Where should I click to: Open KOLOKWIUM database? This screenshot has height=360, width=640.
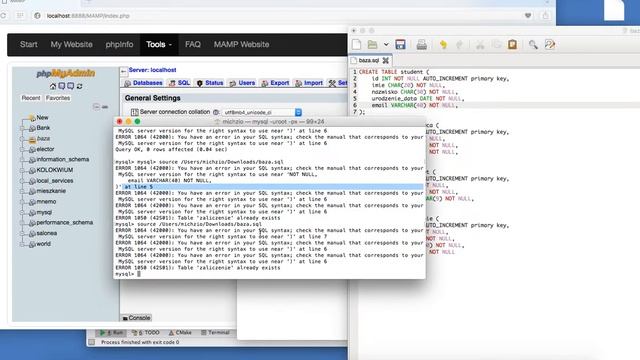55,170
